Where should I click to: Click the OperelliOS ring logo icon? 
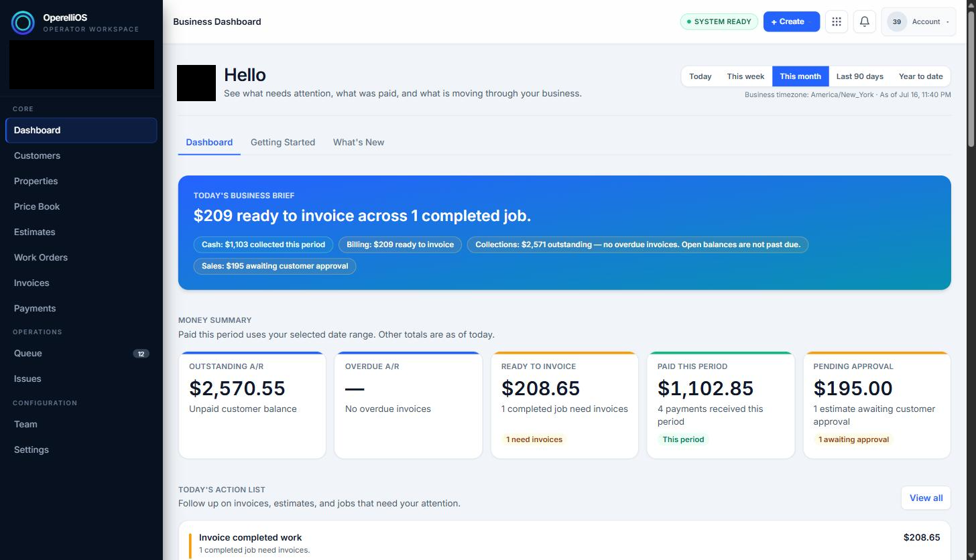pos(23,23)
